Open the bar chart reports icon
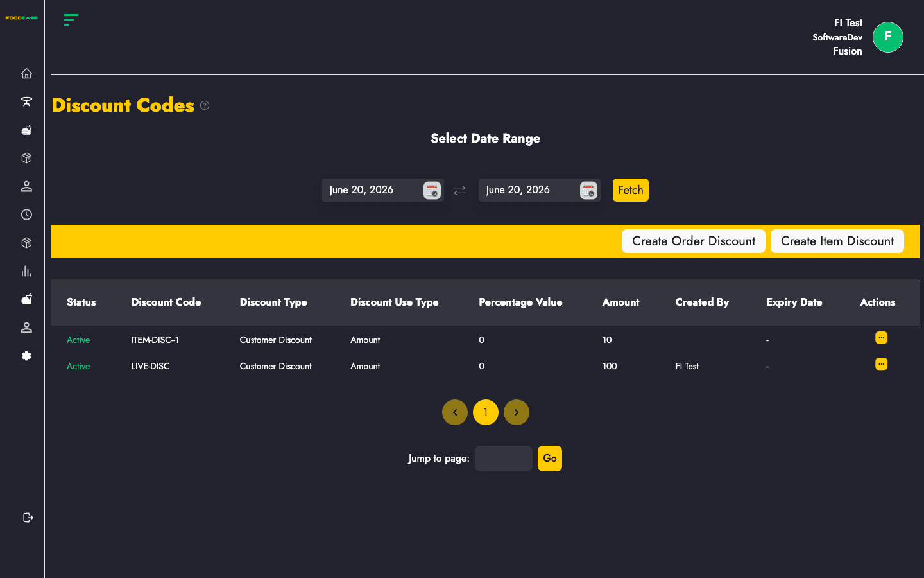The width and height of the screenshot is (924, 578). point(26,271)
